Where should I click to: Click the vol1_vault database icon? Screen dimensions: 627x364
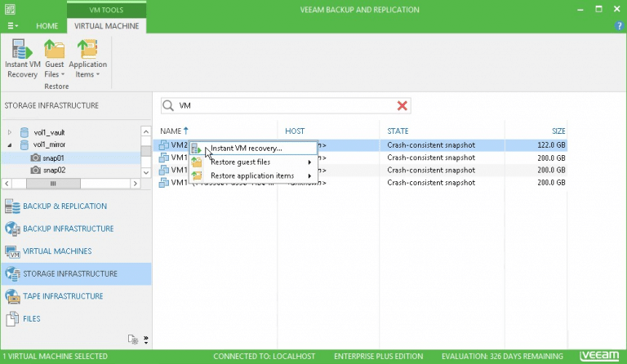pos(24,132)
